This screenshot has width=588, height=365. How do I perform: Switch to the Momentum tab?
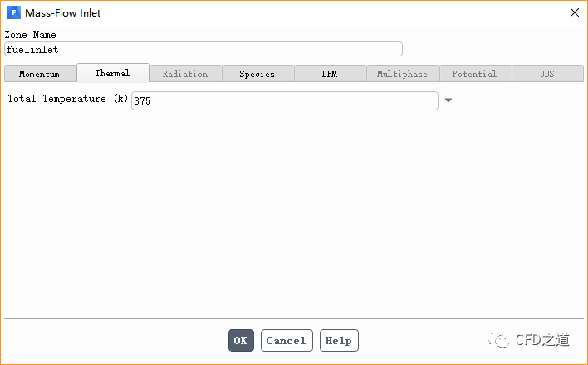coord(40,74)
